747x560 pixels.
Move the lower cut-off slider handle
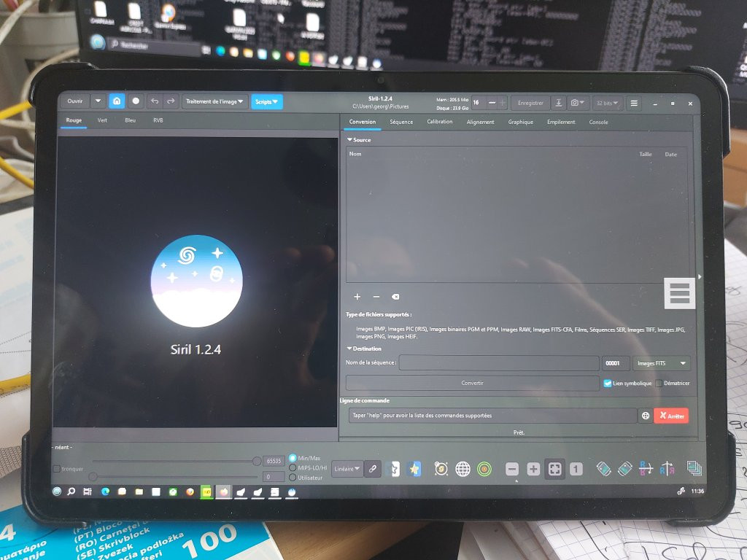pos(93,476)
